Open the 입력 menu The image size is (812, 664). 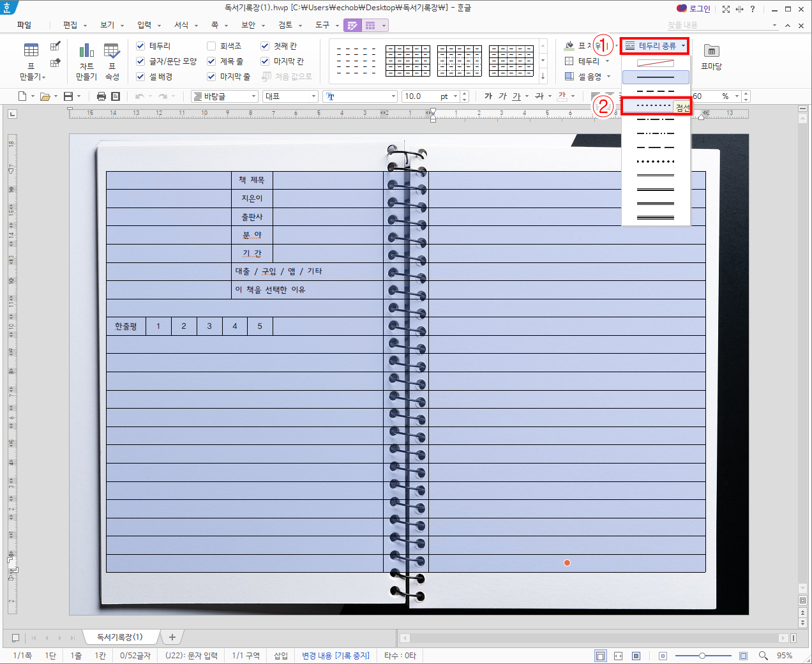point(144,25)
